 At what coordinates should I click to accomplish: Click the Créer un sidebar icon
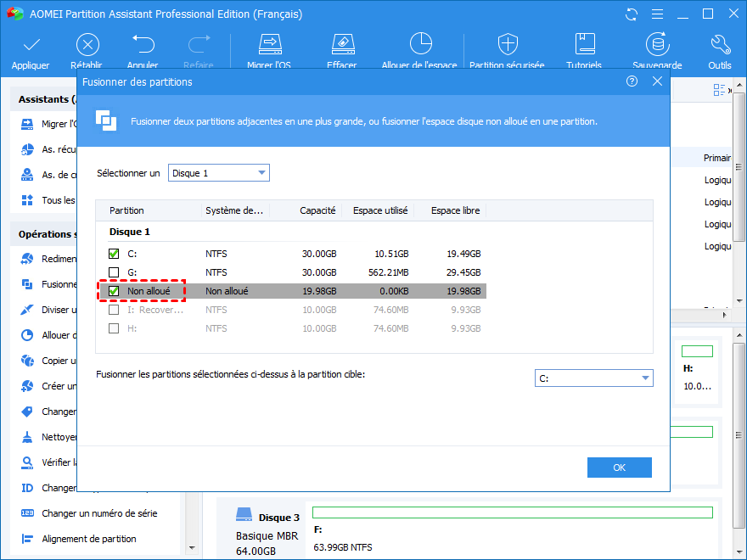[27, 386]
